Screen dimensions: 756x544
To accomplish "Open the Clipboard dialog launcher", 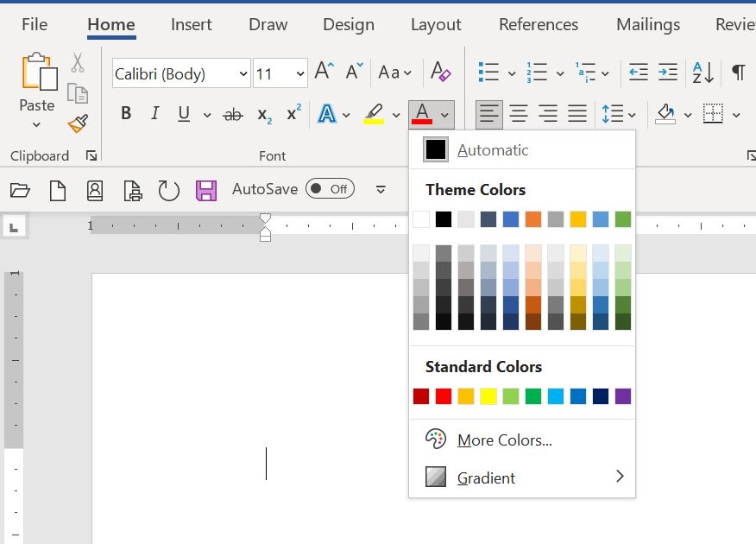I will 91,155.
